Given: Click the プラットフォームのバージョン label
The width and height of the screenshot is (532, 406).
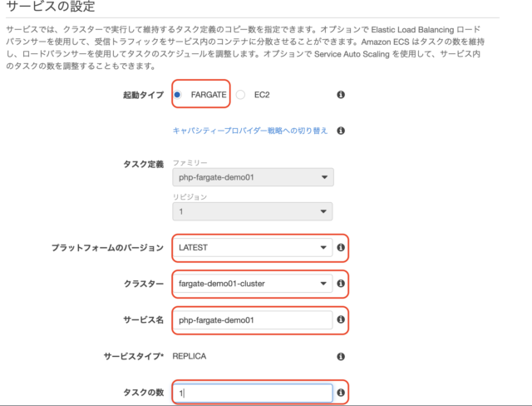Looking at the screenshot, I should [x=107, y=248].
